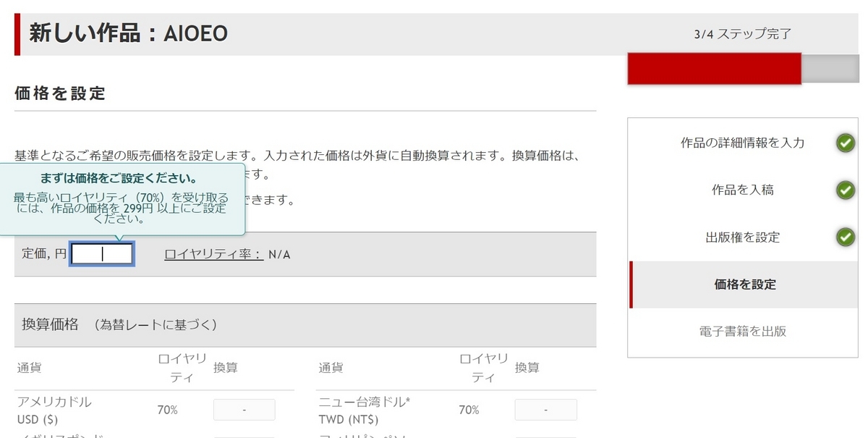Click the red step progress bar

715,69
